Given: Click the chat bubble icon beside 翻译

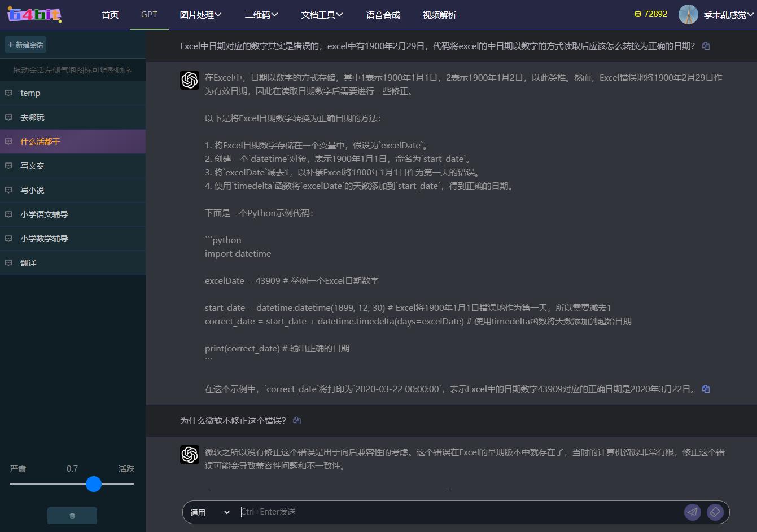Looking at the screenshot, I should point(7,263).
